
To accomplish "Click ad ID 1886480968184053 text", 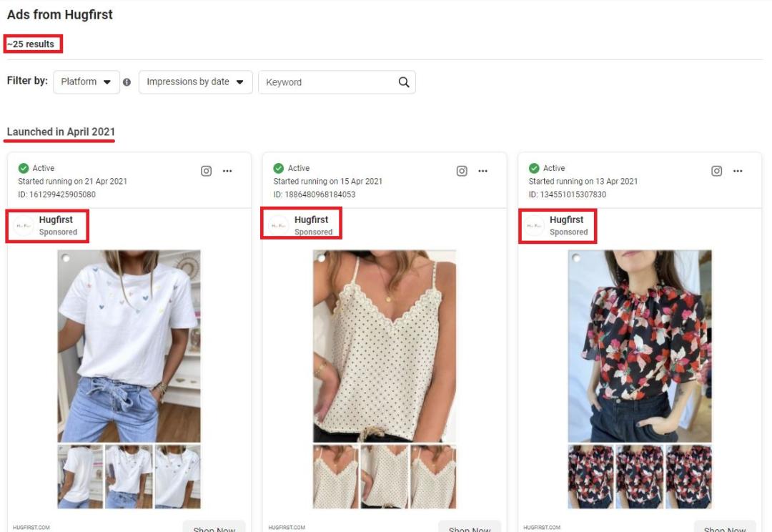I will coord(314,194).
